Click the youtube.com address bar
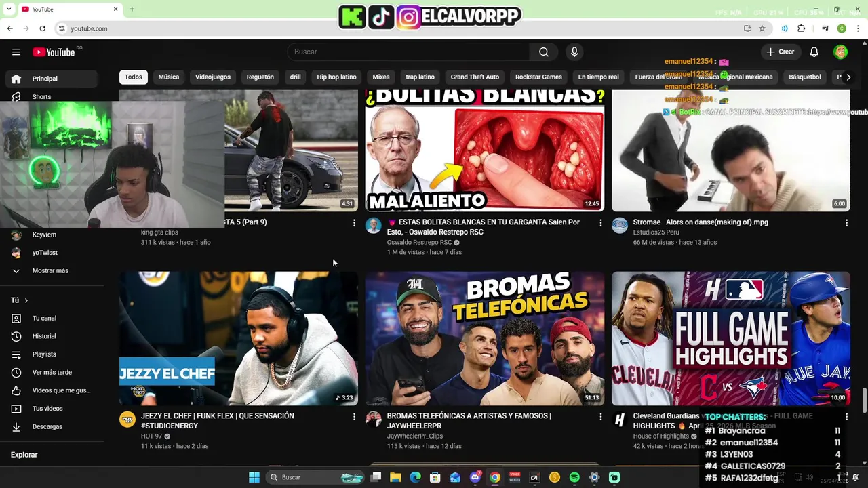 [400, 28]
